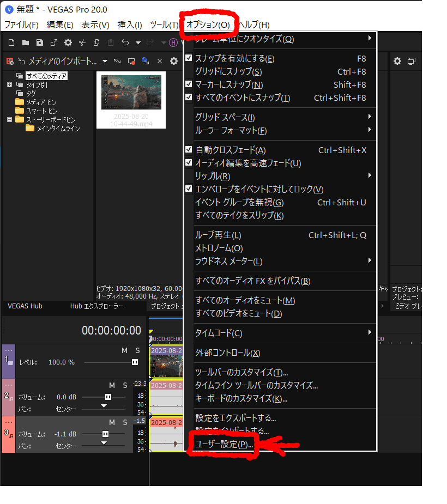Collapse the ストーリーボードビン tree node
This screenshot has height=504, width=447.
pyautogui.click(x=10, y=119)
